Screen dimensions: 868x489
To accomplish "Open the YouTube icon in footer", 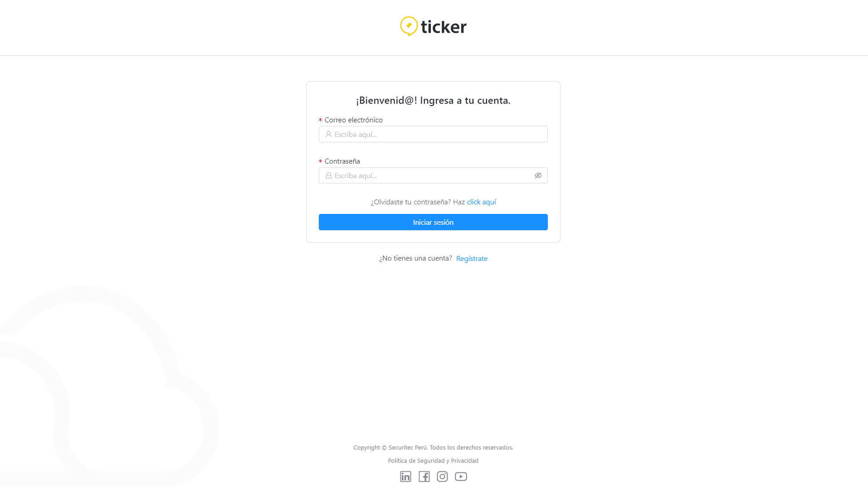I will click(461, 476).
